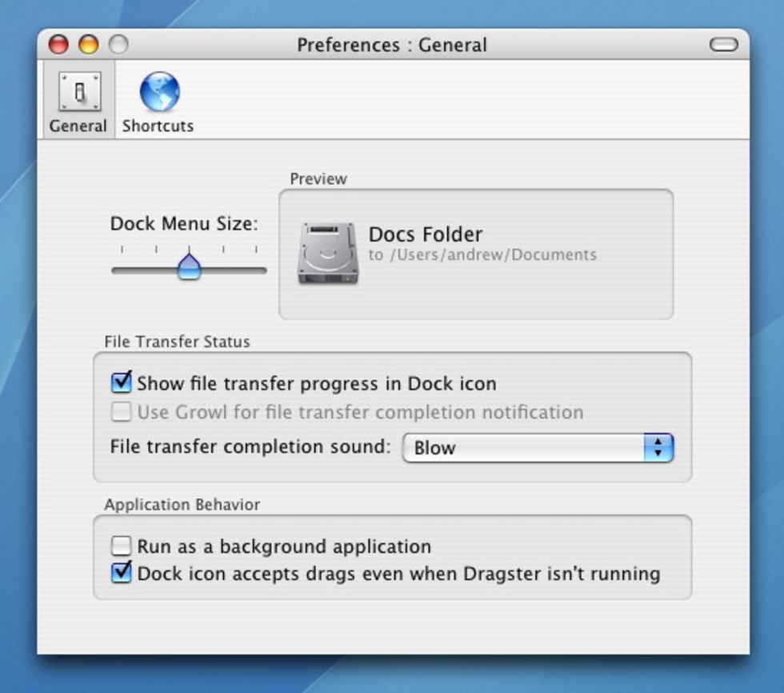Minimize Preferences using the yellow button
The height and width of the screenshot is (693, 784).
(x=88, y=45)
